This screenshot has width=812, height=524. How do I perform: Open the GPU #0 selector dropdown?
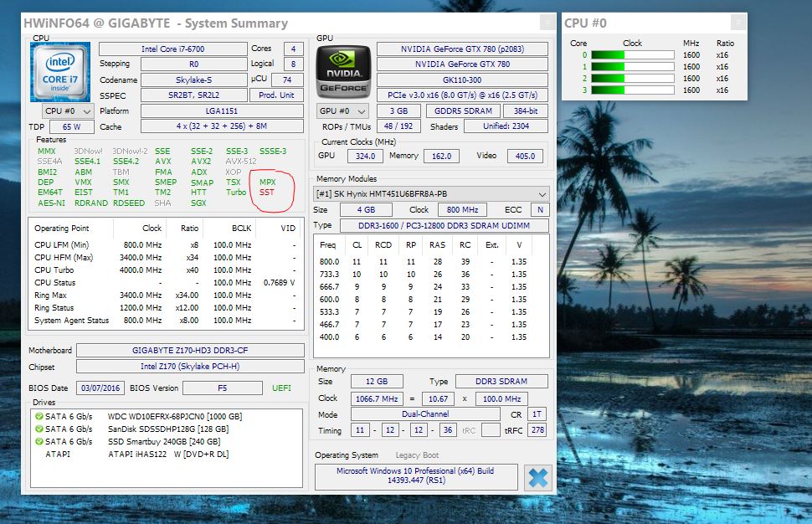(342, 110)
